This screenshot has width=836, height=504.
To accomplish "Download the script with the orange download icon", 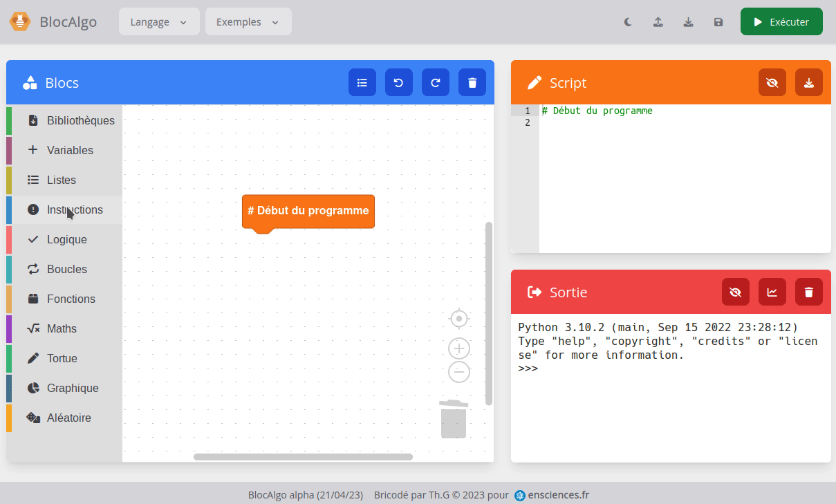I will point(808,83).
